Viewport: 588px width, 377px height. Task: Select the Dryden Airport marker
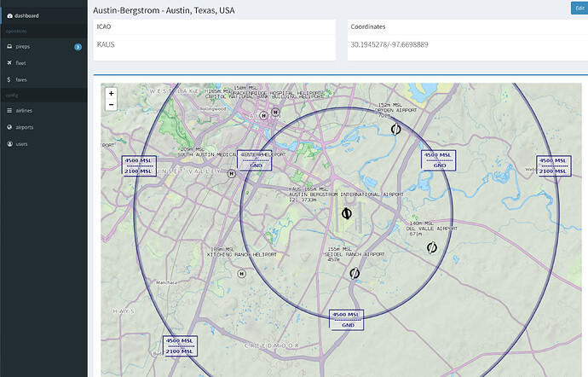[395, 129]
